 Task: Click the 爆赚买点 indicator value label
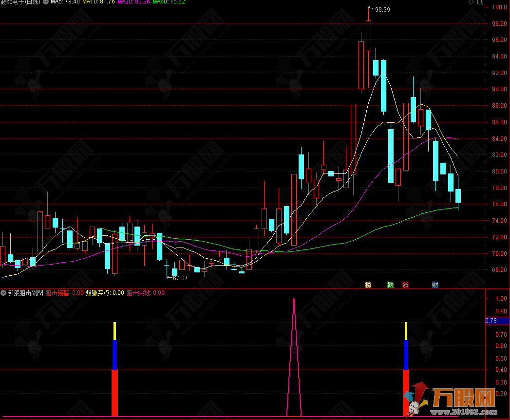105,293
